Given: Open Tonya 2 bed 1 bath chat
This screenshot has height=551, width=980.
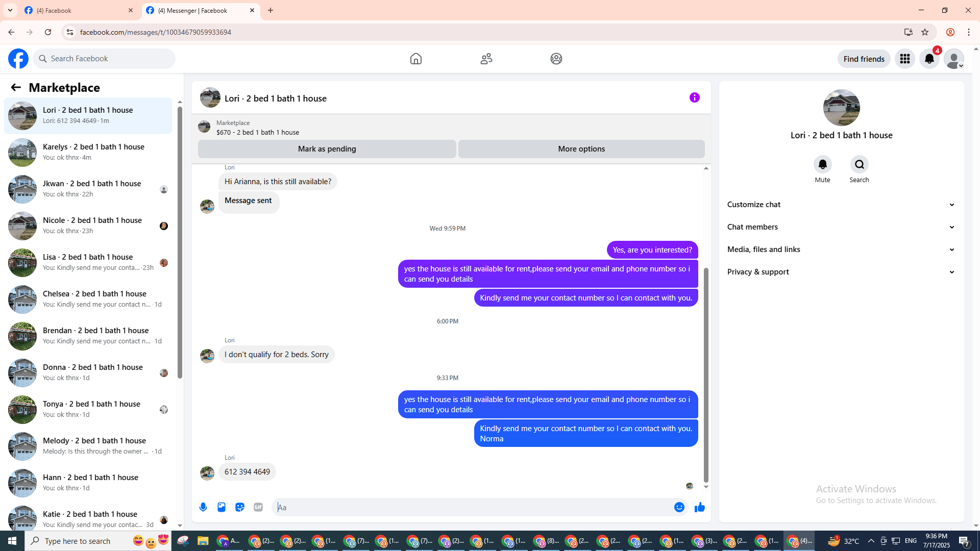Looking at the screenshot, I should (x=88, y=409).
